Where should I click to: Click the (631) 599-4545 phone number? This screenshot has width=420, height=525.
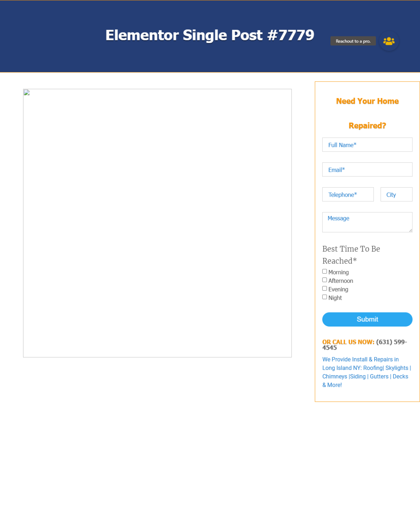[391, 342]
